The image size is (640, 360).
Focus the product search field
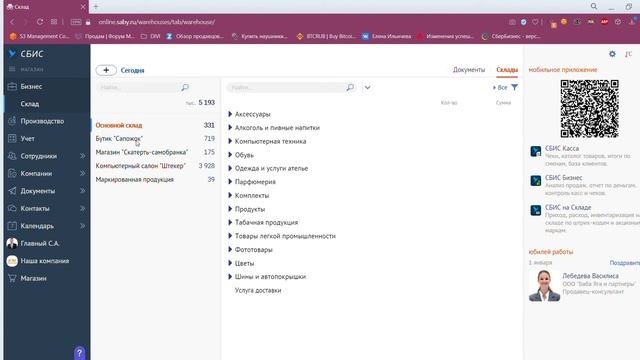(291, 87)
